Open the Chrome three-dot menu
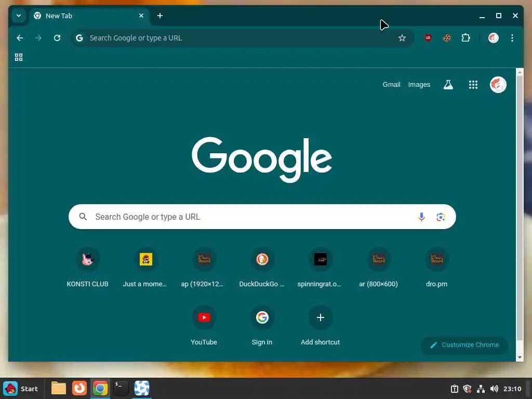 (x=512, y=38)
